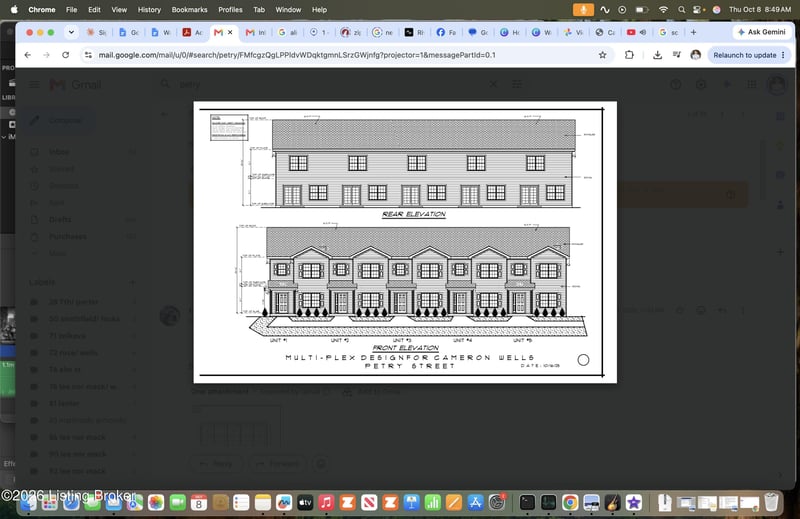Open the Relaunch to update menu dots
The image size is (800, 519).
click(x=783, y=55)
